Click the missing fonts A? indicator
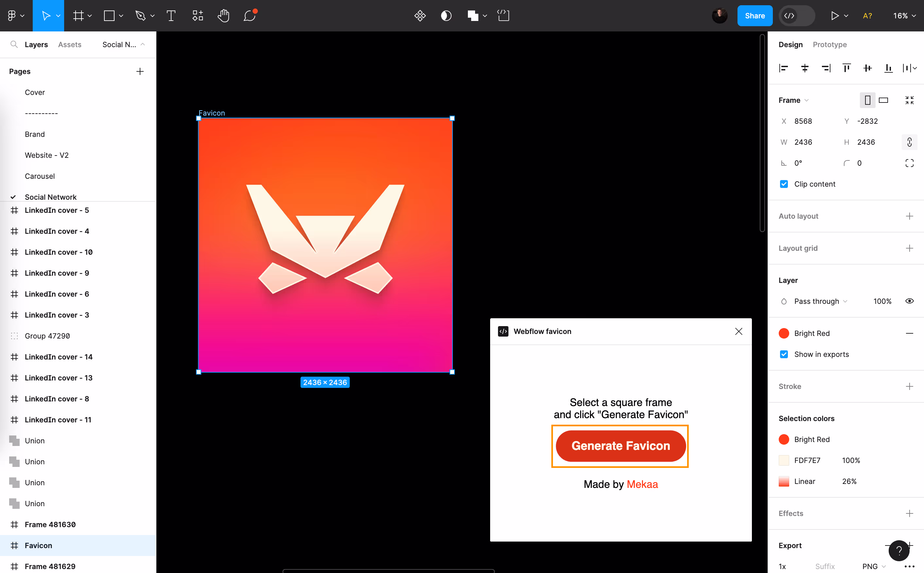924x573 pixels. pyautogui.click(x=868, y=15)
